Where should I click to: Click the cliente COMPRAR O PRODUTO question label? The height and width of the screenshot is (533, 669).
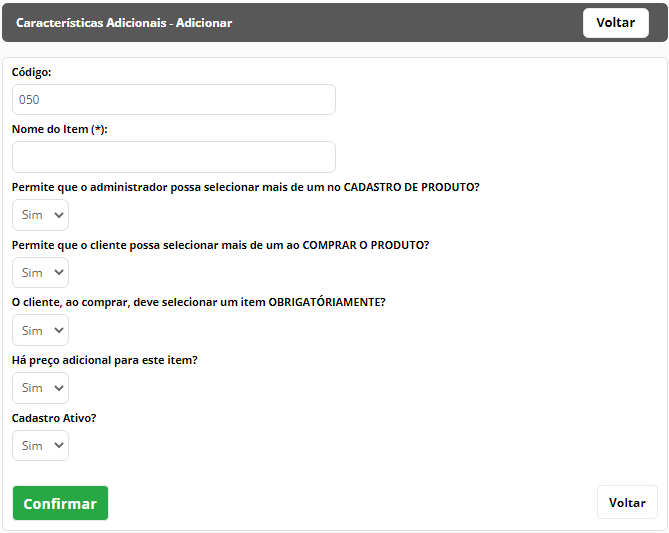coord(221,245)
